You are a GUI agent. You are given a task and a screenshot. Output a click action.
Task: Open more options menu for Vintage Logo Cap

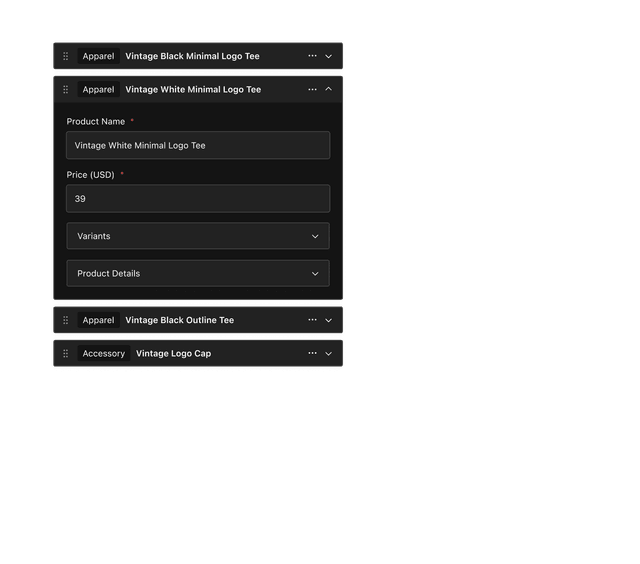(x=312, y=354)
